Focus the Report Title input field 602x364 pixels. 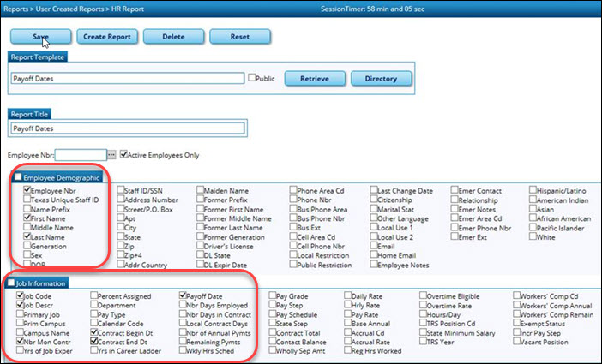pyautogui.click(x=128, y=128)
